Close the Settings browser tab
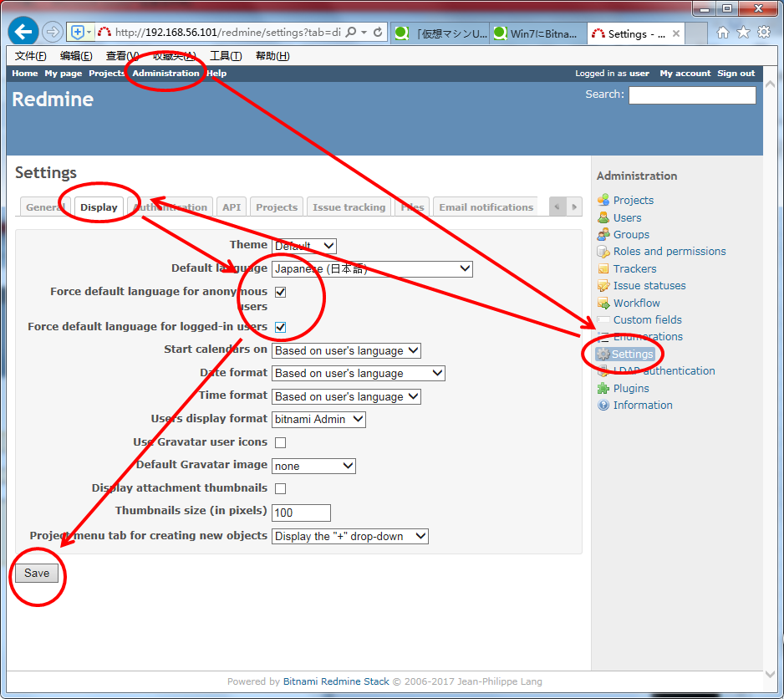Image resolution: width=784 pixels, height=699 pixels. (x=676, y=33)
